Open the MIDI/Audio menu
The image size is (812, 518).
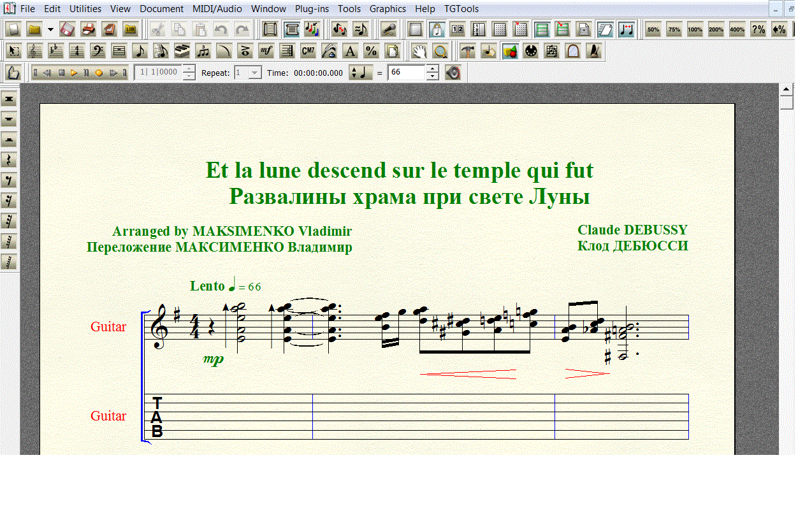217,9
